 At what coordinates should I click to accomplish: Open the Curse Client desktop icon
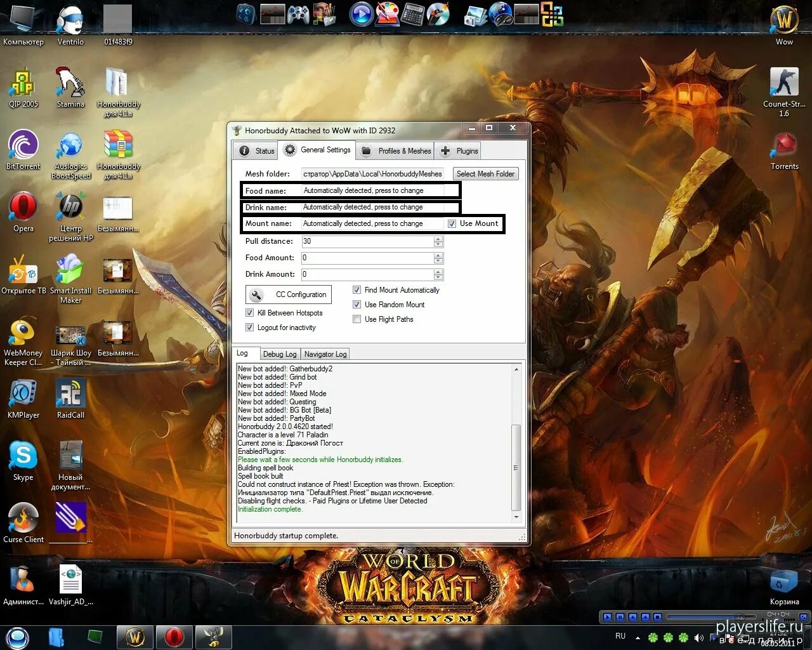pyautogui.click(x=23, y=523)
